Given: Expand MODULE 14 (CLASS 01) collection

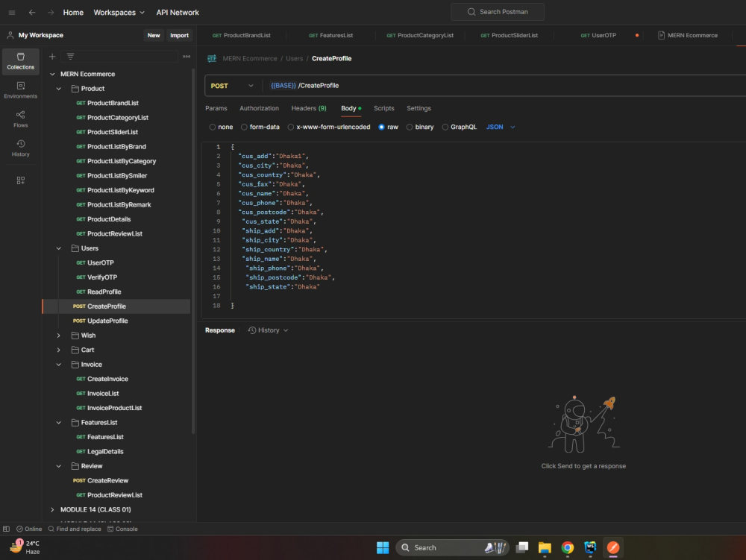Looking at the screenshot, I should (52, 509).
